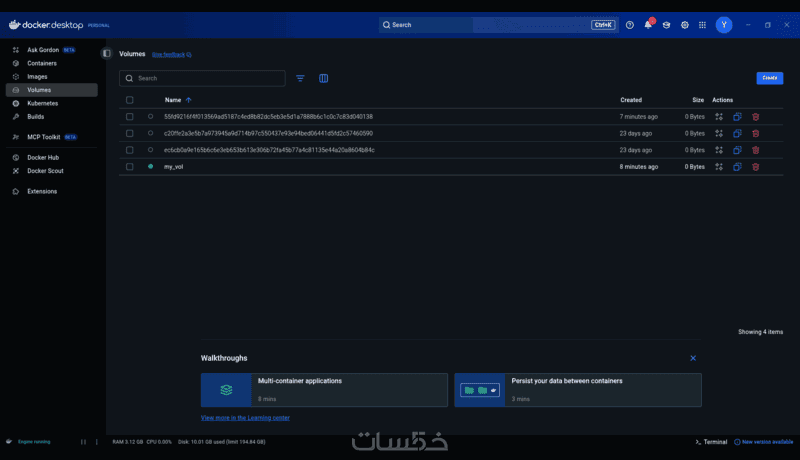800x460 pixels.
Task: Open the my_vol volume
Action: tap(173, 167)
